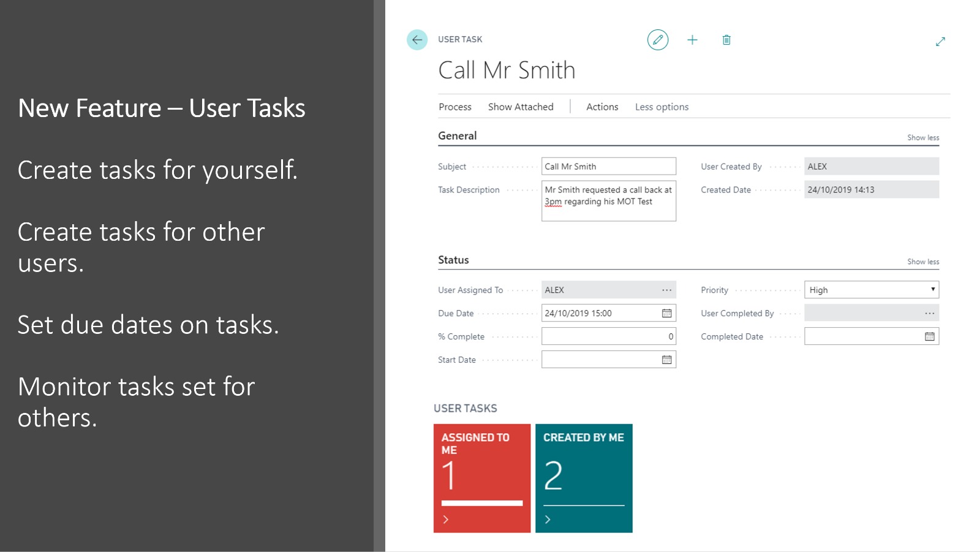Viewport: 980px width, 552px height.
Task: Open the Assigned To Me tile
Action: pyautogui.click(x=482, y=478)
